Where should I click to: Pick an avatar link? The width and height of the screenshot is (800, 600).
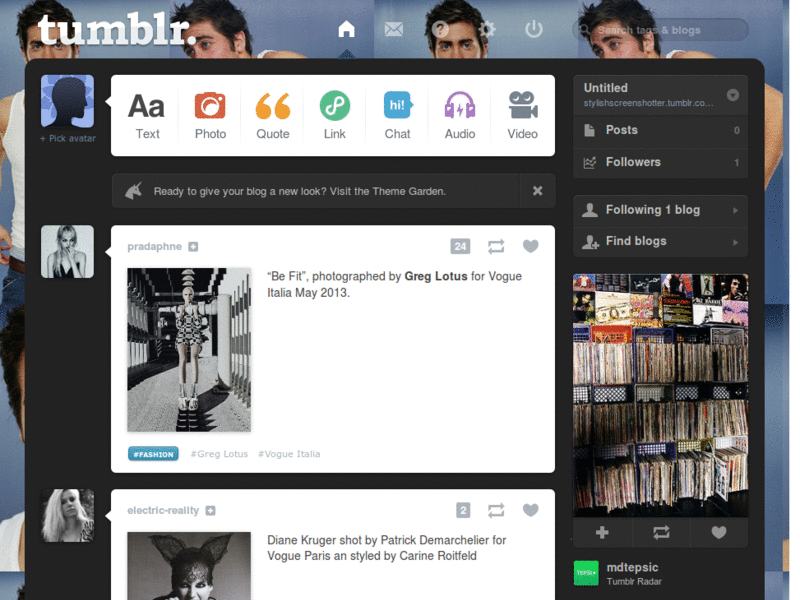coord(68,138)
